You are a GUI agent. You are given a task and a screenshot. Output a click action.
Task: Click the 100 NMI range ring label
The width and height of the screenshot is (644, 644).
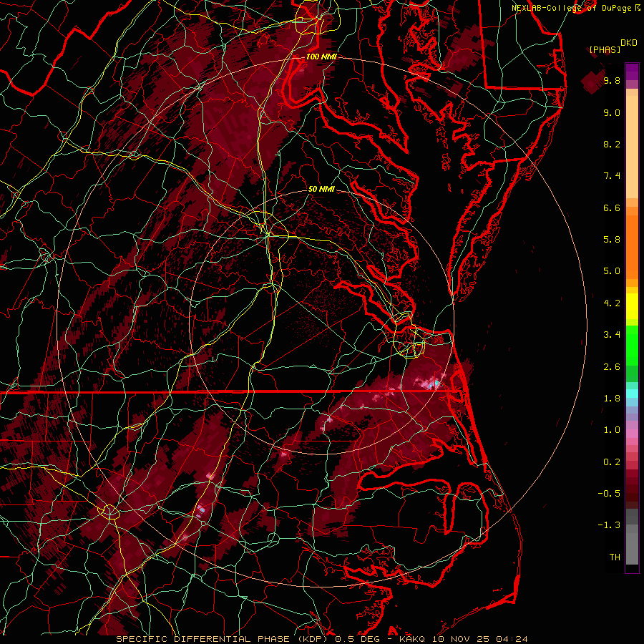[x=321, y=57]
